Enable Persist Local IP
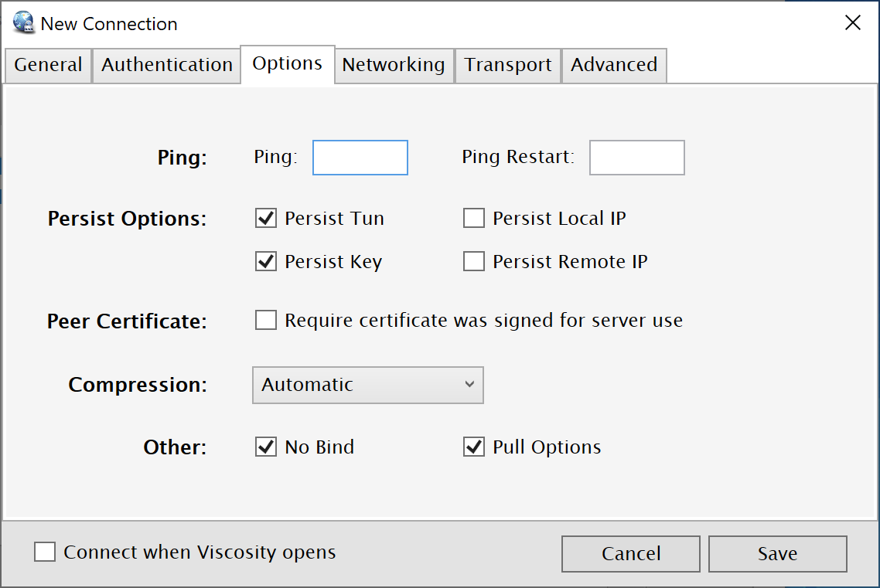Image resolution: width=880 pixels, height=588 pixels. (x=474, y=218)
